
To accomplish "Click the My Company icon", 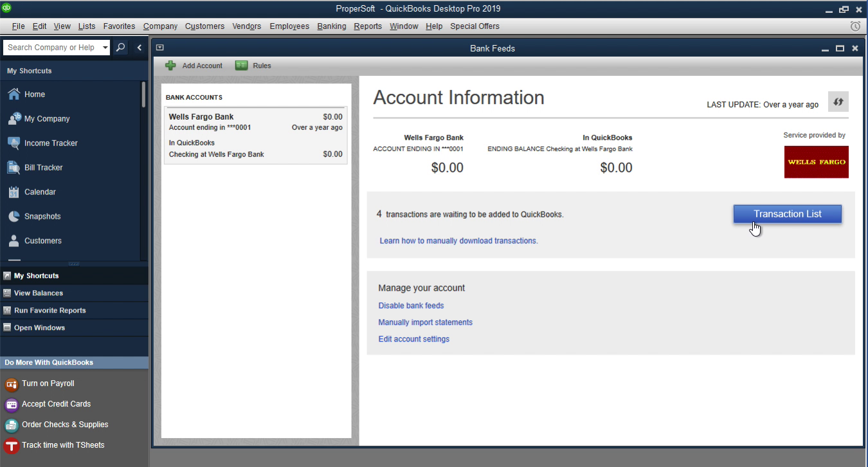I will click(x=14, y=118).
